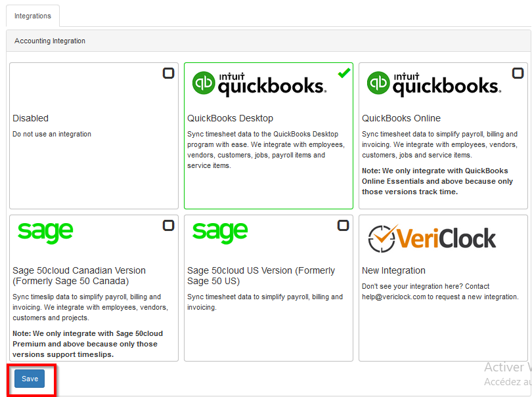532x397 pixels.
Task: Click the Sage logo for US Version
Action: [220, 232]
